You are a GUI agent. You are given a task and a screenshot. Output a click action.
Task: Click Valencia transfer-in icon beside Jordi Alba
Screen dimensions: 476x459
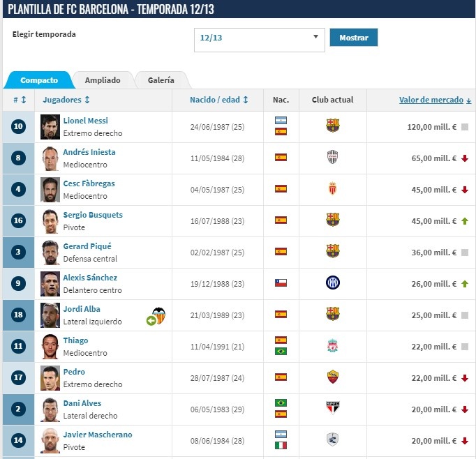156,316
